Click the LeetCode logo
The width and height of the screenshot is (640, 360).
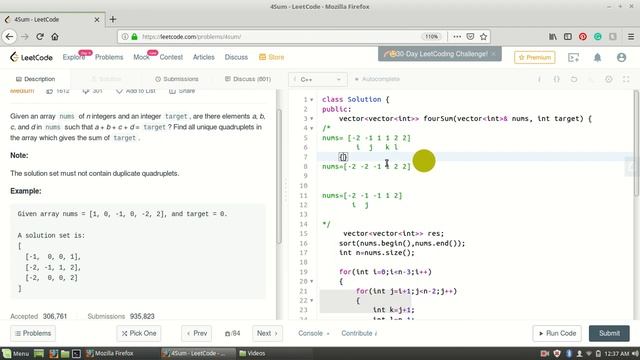point(31,57)
